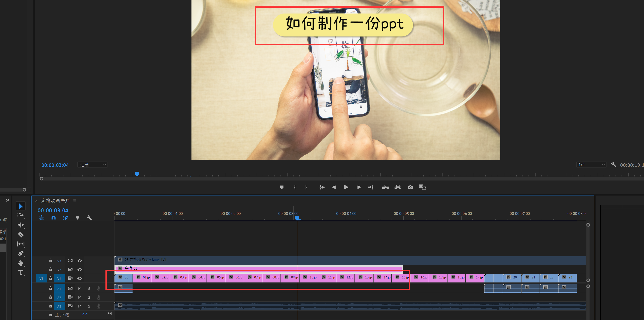This screenshot has height=320, width=644.
Task: Toggle insert and overwrite sequences as nests
Action: coord(42,218)
